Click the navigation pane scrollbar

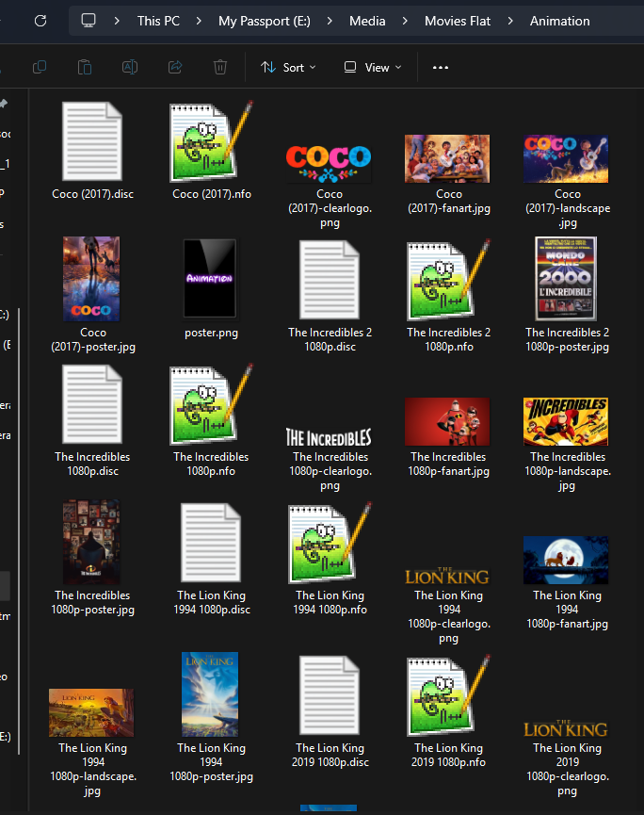point(19,530)
